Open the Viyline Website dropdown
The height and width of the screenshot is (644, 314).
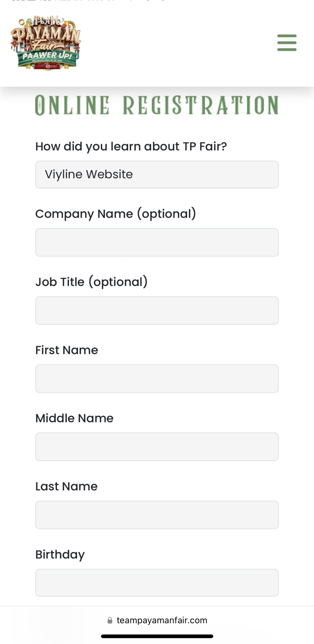(157, 175)
